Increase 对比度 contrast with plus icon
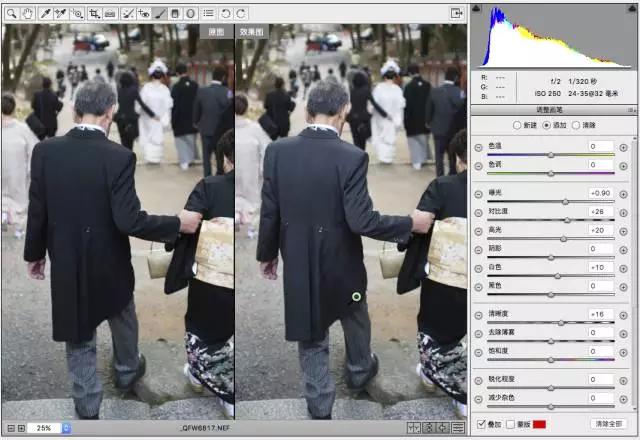Screen dimensions: 640x440 [x=623, y=213]
